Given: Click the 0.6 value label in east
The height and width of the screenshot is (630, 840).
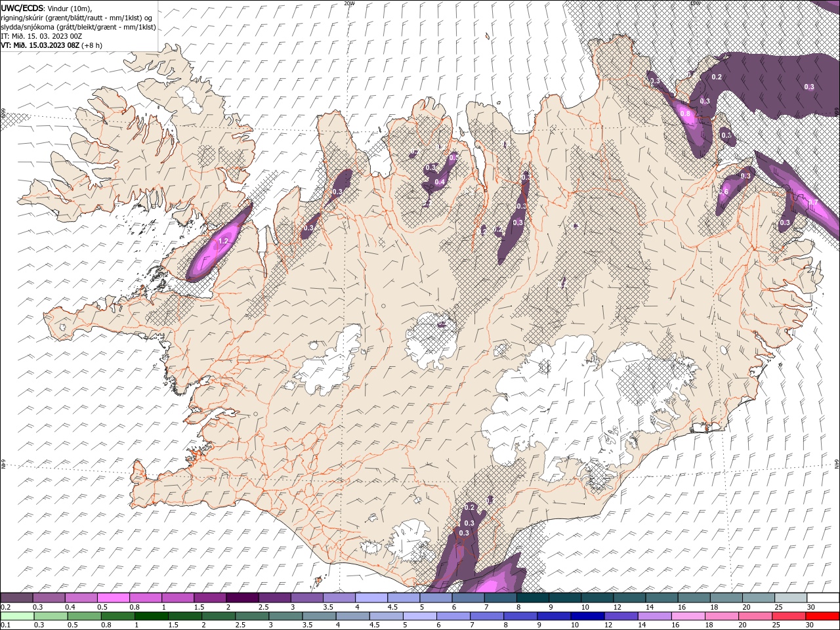Looking at the screenshot, I should [724, 192].
